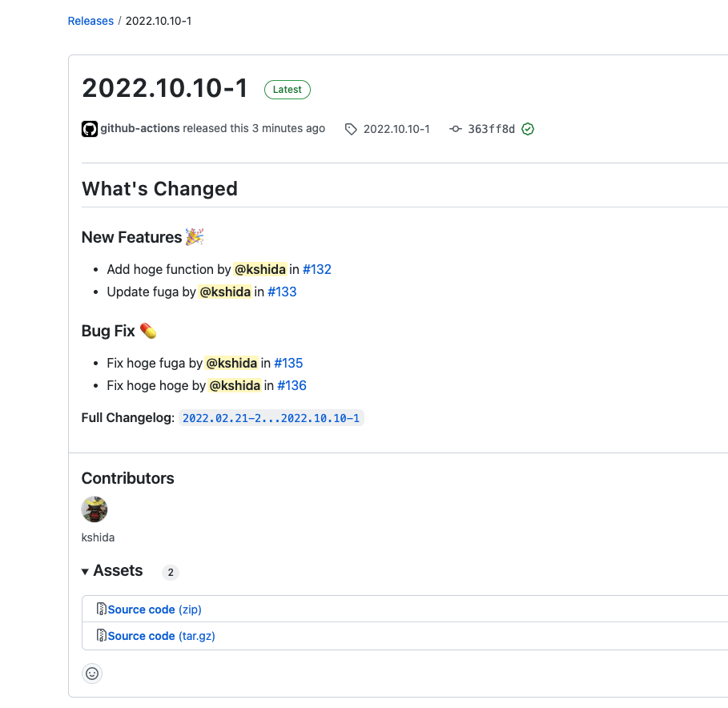Open the github-actions avatar icon
The height and width of the screenshot is (708, 728).
[90, 129]
